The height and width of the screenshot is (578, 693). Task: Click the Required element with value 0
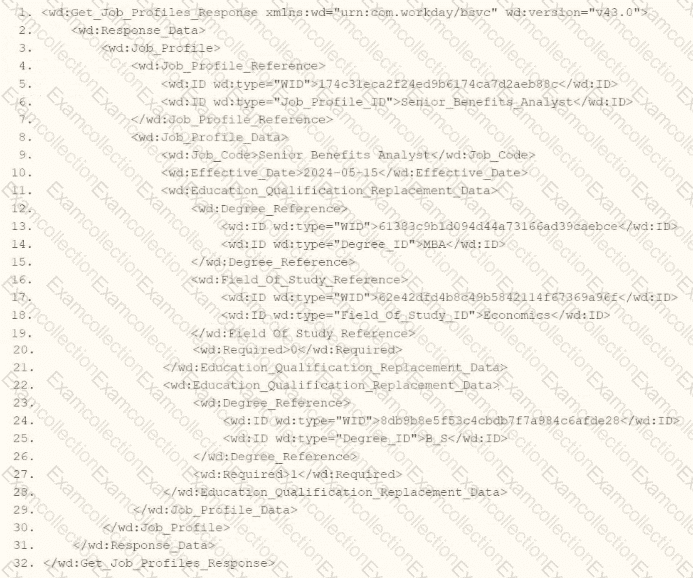pyautogui.click(x=297, y=350)
